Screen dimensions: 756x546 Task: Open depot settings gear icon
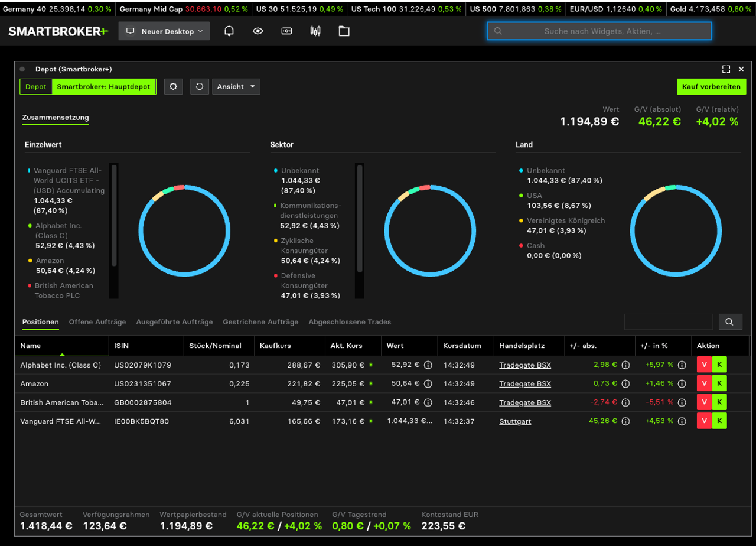pyautogui.click(x=173, y=87)
